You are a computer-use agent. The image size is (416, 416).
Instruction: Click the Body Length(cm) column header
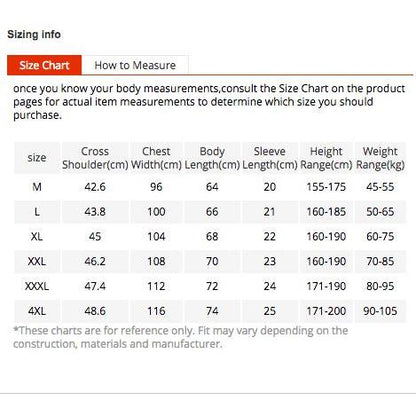[212, 158]
